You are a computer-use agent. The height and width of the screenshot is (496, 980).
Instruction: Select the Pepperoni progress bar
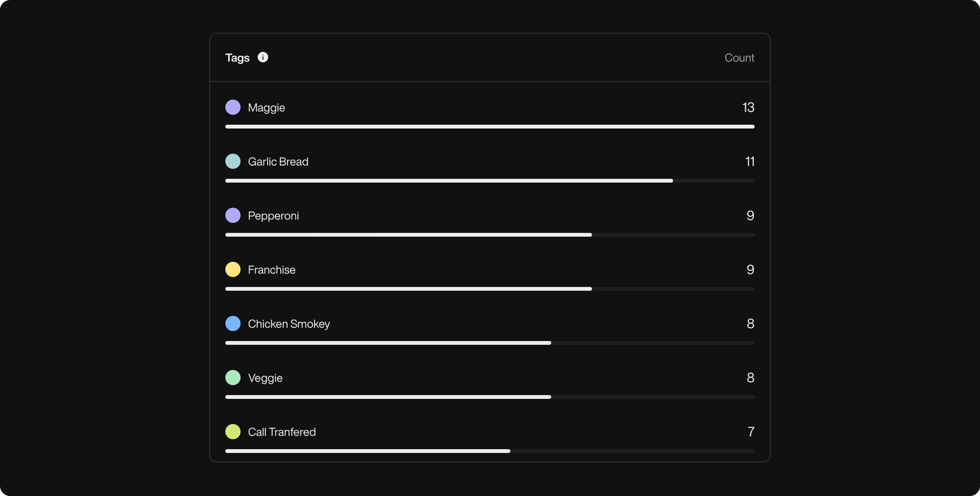(x=490, y=235)
